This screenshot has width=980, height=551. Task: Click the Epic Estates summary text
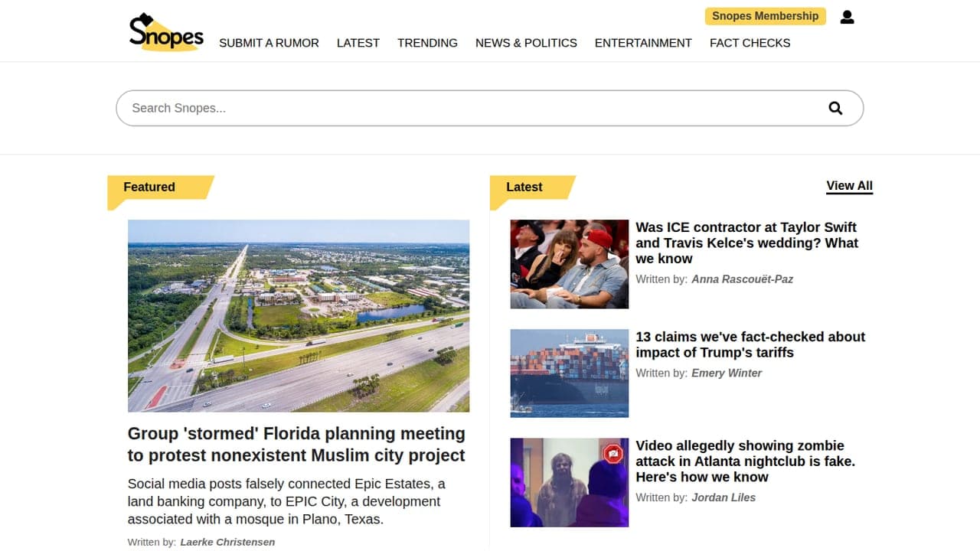coord(286,501)
